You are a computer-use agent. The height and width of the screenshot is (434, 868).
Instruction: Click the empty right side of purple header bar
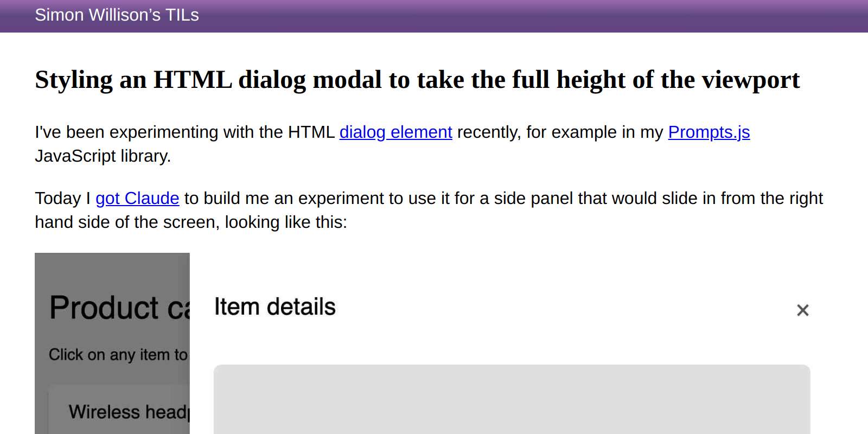(x=597, y=15)
